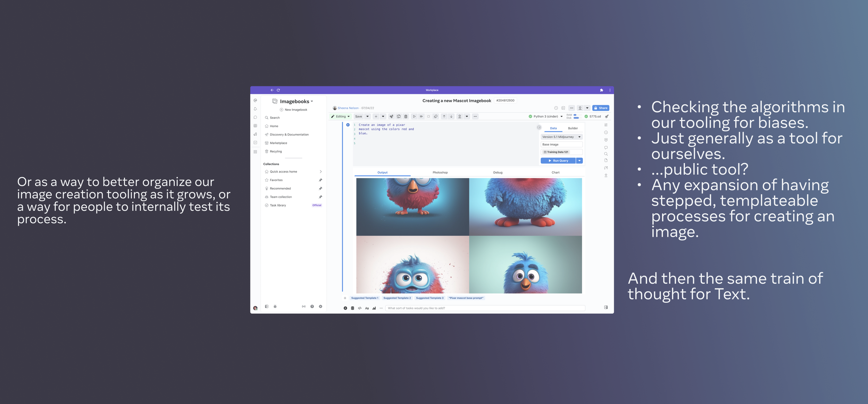Click the tasks prompt input field
Screen dimensions: 868x404
[x=485, y=308]
